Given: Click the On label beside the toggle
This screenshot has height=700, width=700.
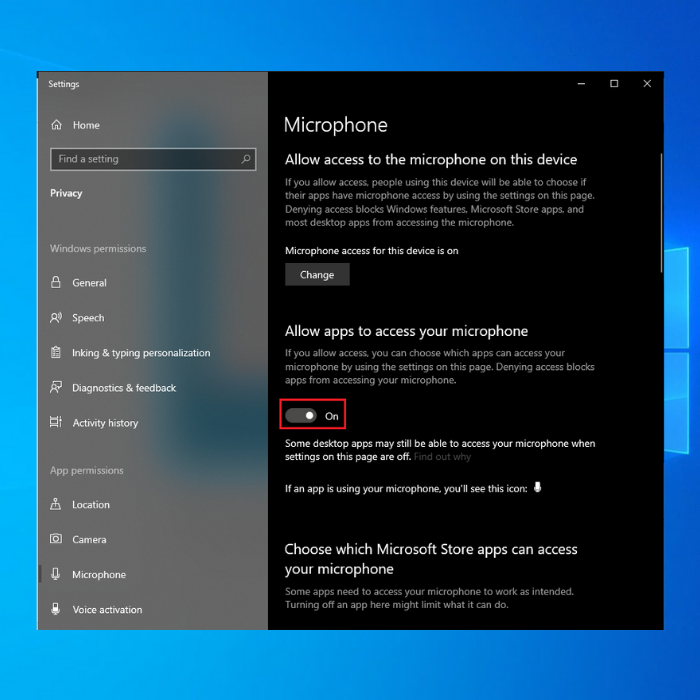Looking at the screenshot, I should [332, 416].
